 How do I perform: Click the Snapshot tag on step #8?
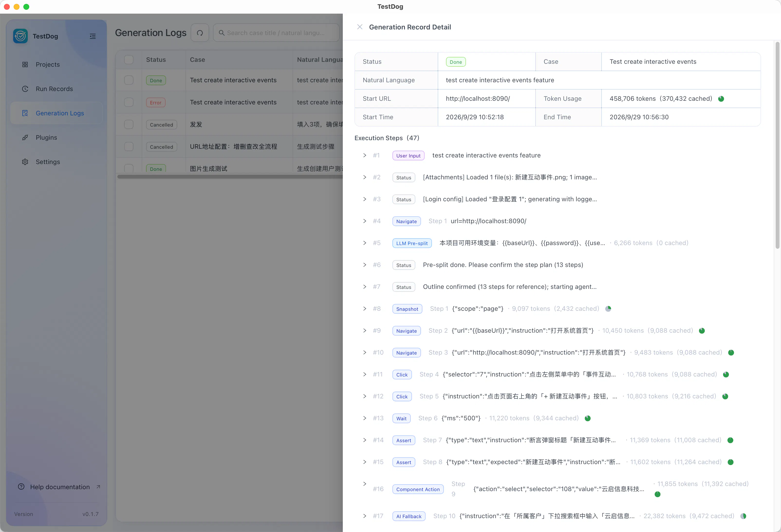tap(407, 309)
